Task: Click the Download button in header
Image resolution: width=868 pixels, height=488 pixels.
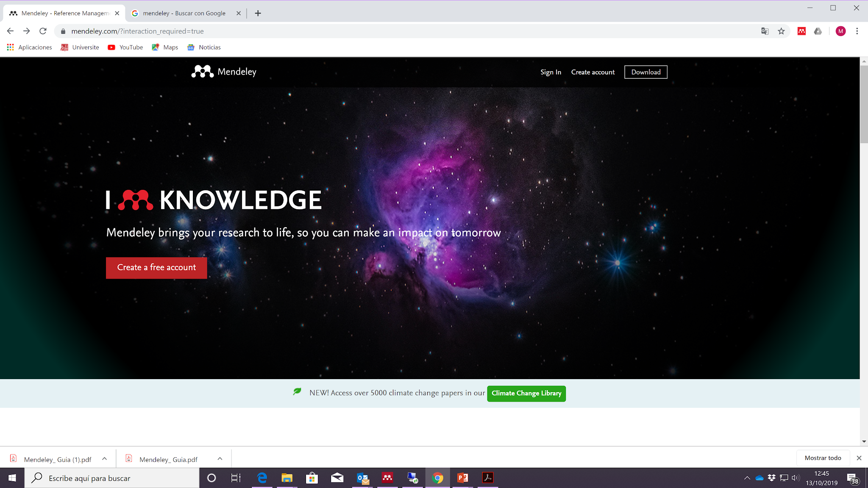Action: coord(645,72)
